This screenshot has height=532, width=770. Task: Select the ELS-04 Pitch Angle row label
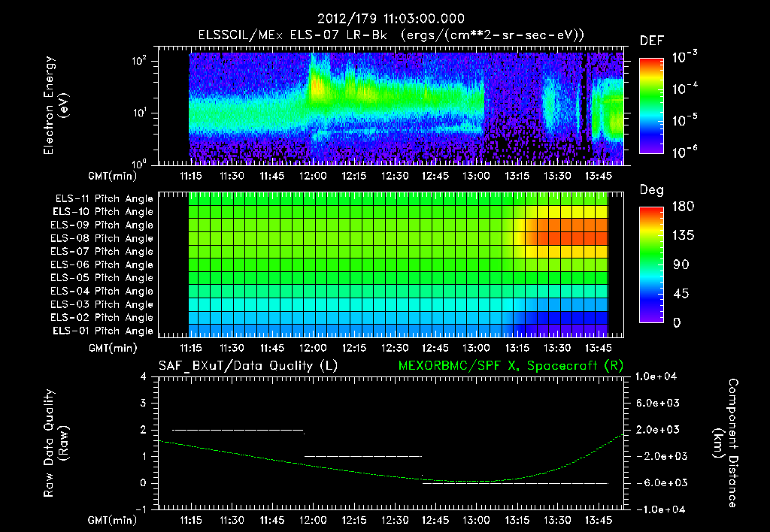pos(102,291)
